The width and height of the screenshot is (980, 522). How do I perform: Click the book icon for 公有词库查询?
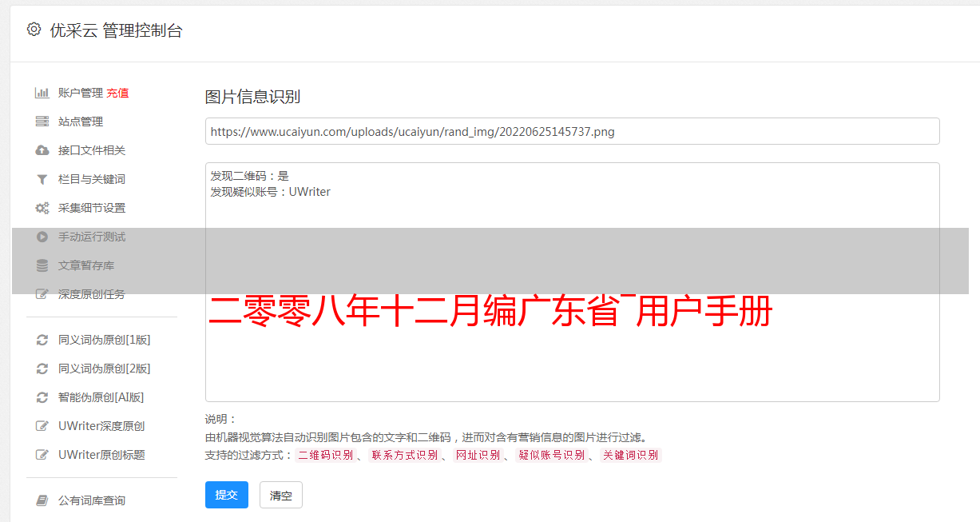coord(42,500)
